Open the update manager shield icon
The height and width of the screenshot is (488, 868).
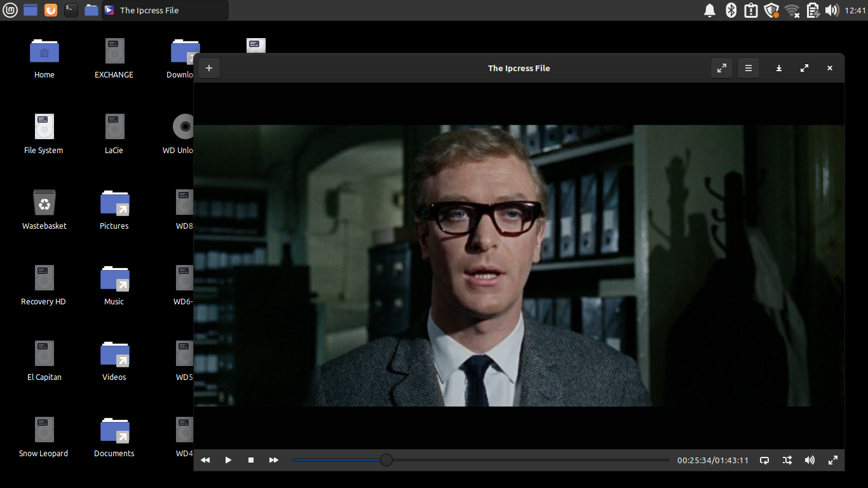coord(771,10)
